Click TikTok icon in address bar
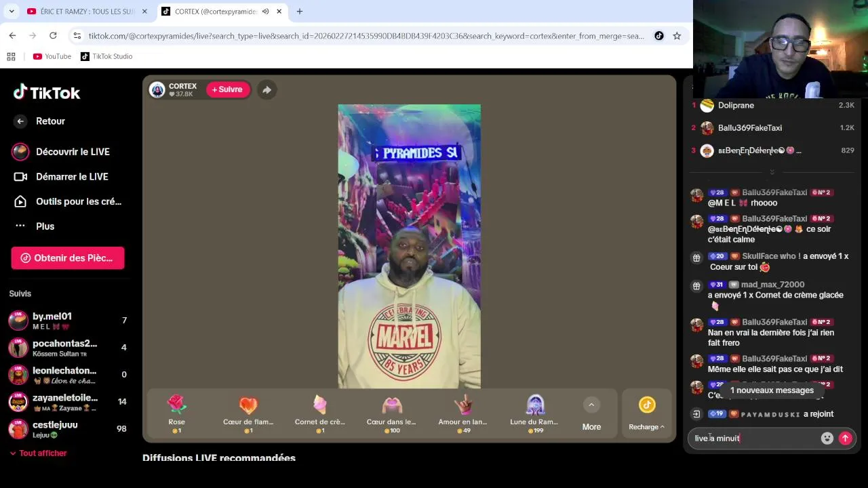The width and height of the screenshot is (868, 488). [658, 36]
